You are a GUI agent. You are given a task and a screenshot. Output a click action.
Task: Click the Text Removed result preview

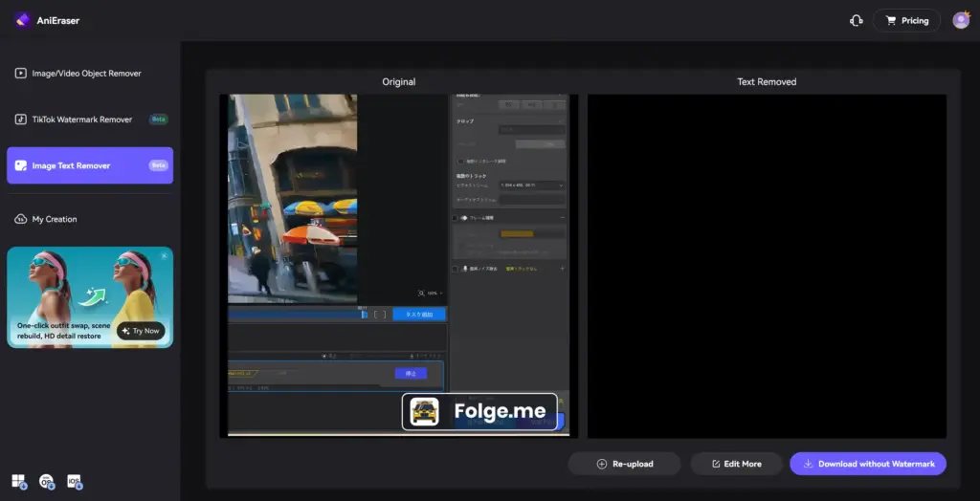click(x=767, y=266)
